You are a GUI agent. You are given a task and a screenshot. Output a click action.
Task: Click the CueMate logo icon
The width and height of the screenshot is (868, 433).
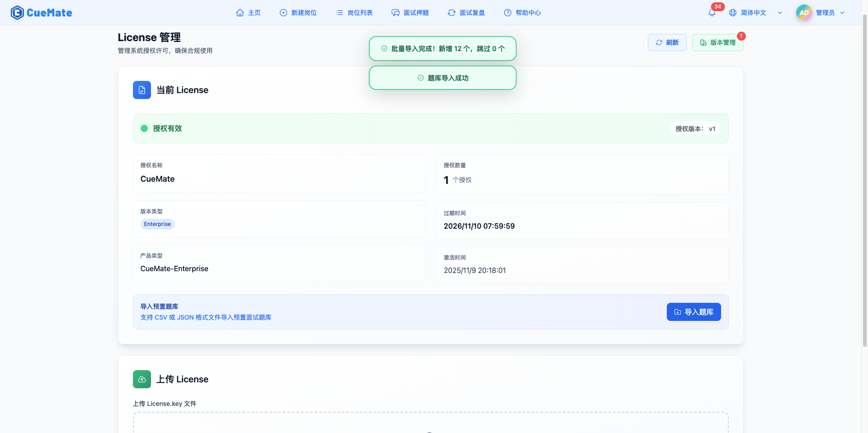[x=17, y=12]
